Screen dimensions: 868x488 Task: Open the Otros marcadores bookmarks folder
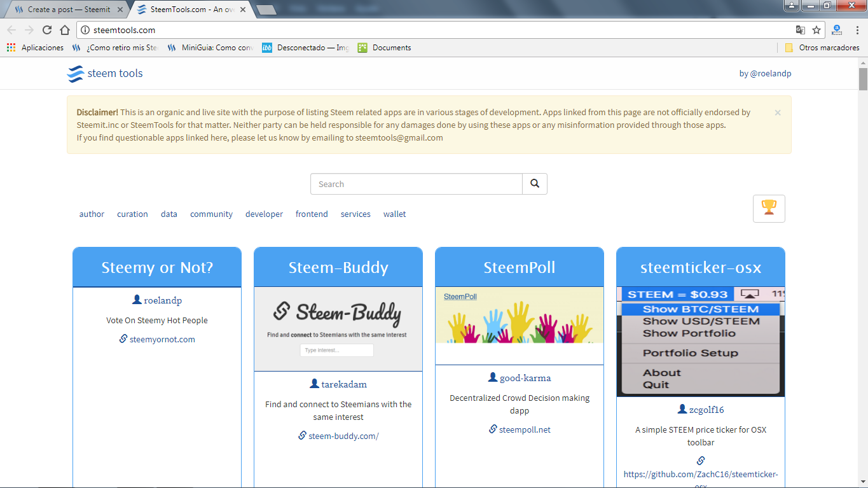[x=822, y=48]
